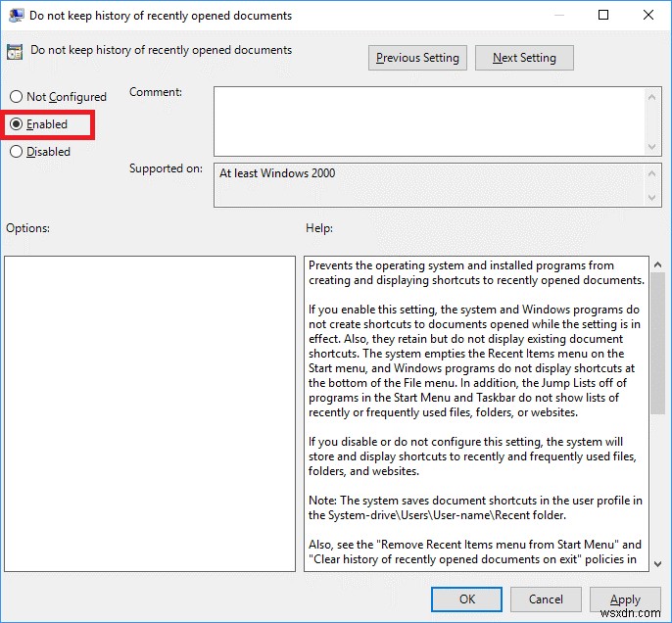Viewport: 672px width, 623px height.
Task: Apply the policy changes
Action: pyautogui.click(x=625, y=599)
